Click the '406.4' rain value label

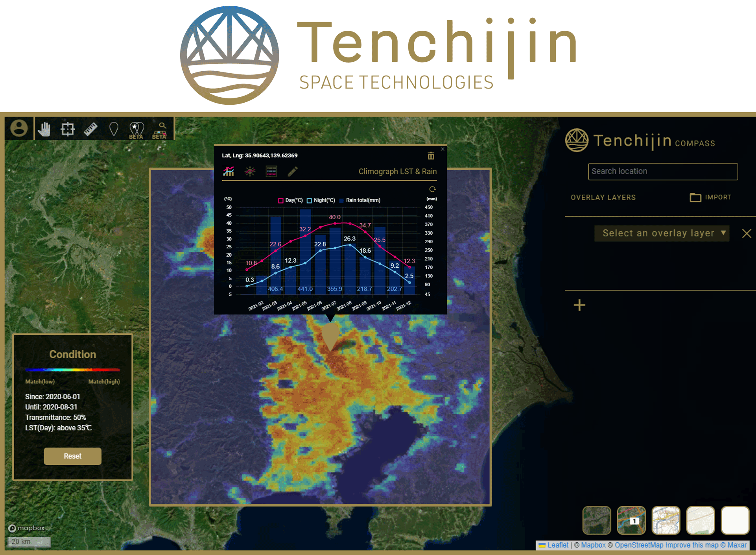pos(275,289)
